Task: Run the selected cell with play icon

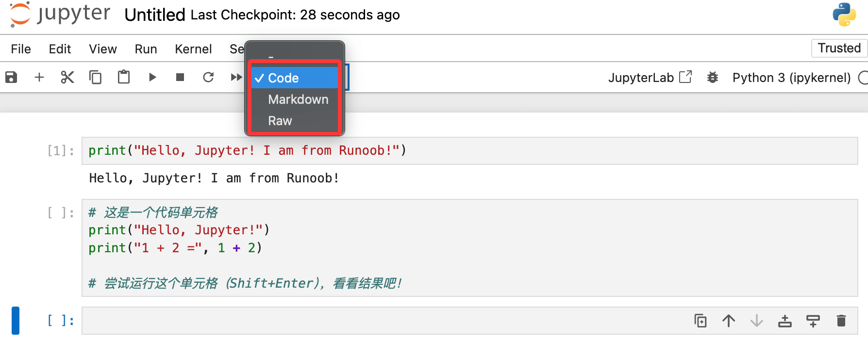Action: tap(152, 77)
